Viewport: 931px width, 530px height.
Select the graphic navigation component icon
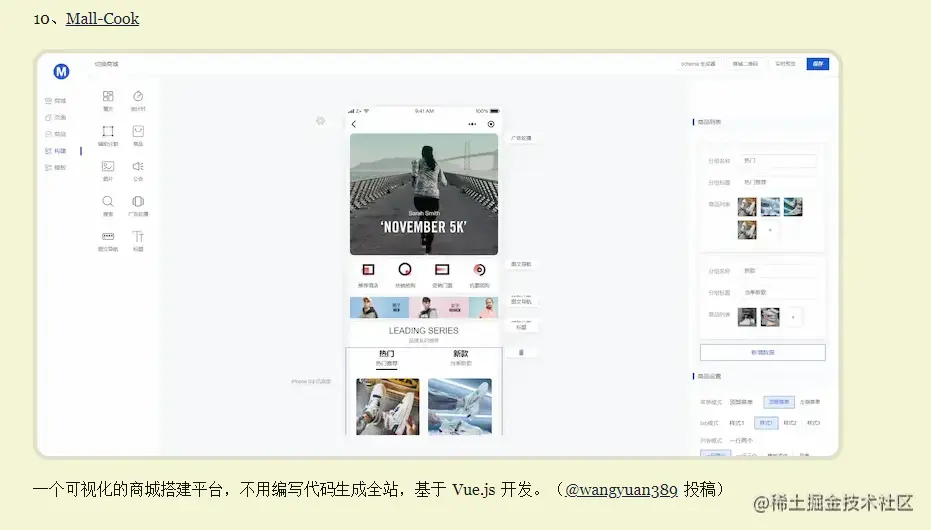[107, 236]
